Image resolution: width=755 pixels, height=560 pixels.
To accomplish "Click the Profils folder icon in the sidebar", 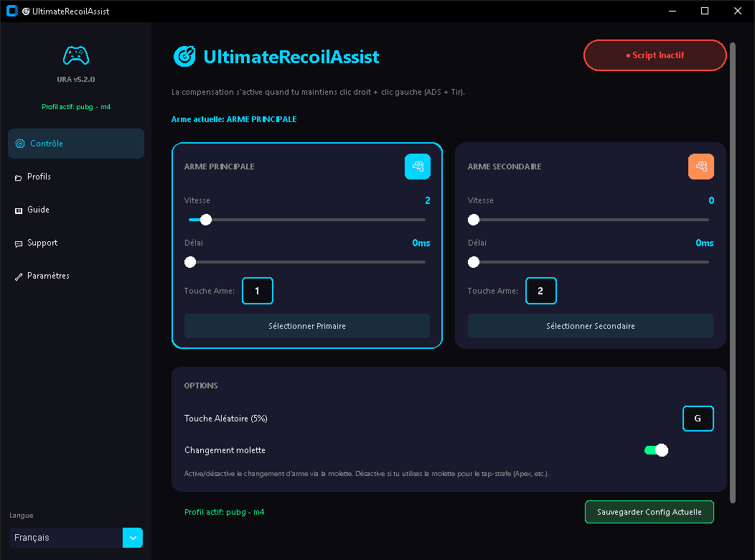I will [18, 177].
